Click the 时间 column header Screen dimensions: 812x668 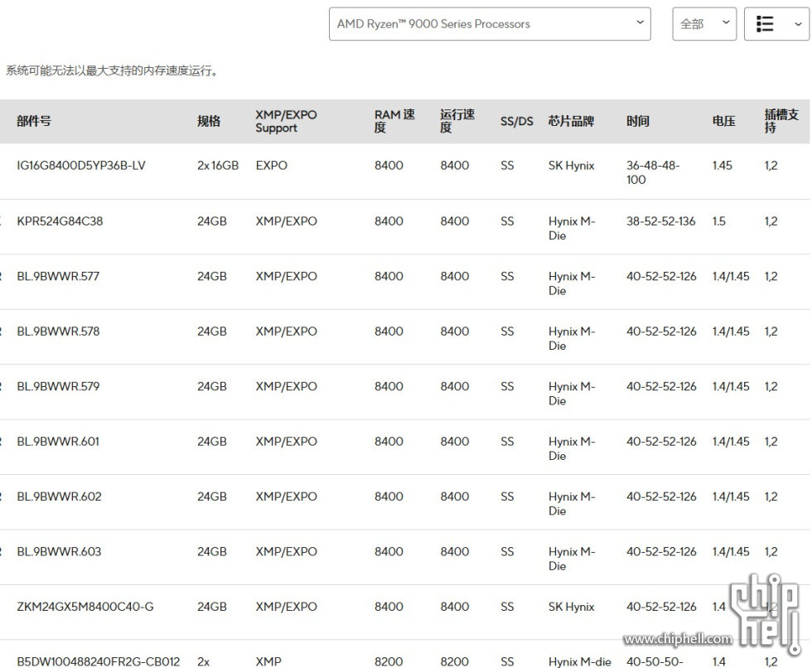coord(638,121)
